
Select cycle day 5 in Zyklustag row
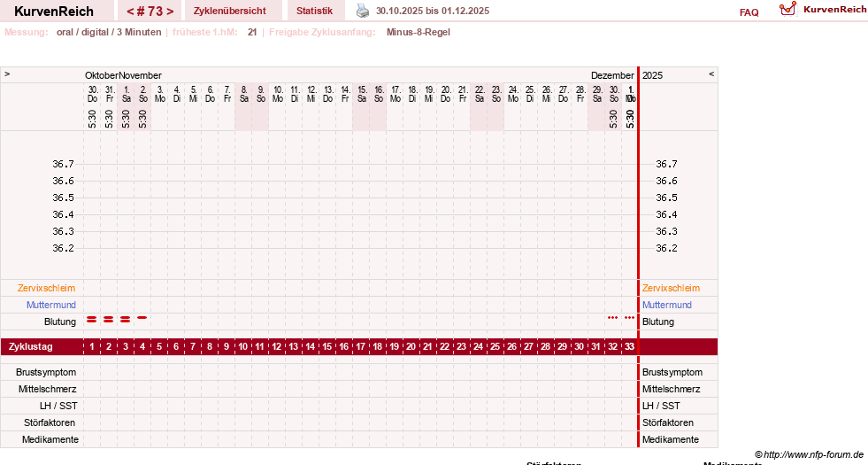[159, 347]
